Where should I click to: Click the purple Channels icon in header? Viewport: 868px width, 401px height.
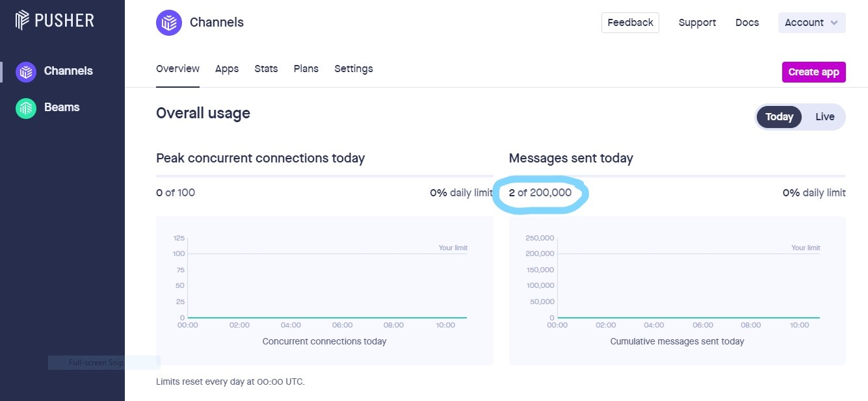pyautogui.click(x=169, y=23)
